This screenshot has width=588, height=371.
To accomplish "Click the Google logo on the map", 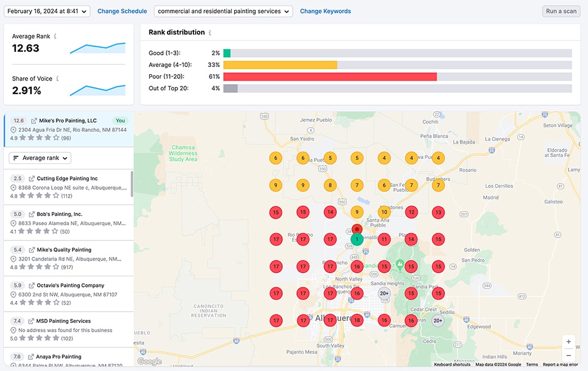I will tap(148, 361).
